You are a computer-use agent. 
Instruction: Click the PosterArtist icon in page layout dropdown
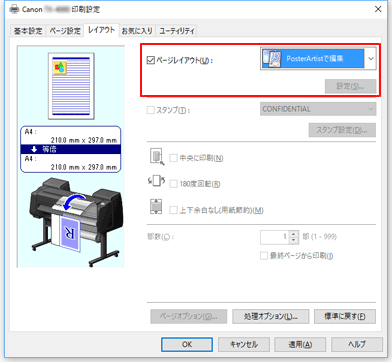(272, 59)
